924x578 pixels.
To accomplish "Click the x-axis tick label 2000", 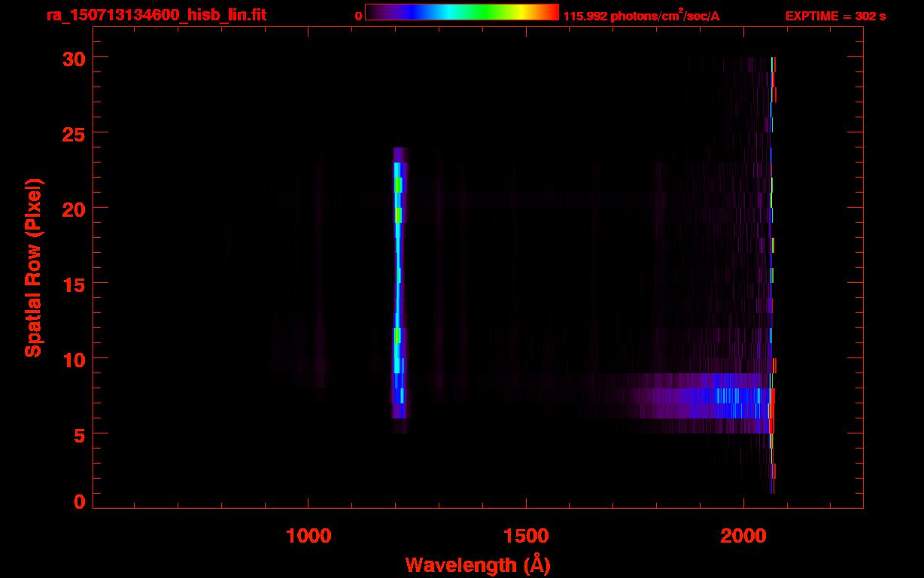I will pyautogui.click(x=743, y=537).
